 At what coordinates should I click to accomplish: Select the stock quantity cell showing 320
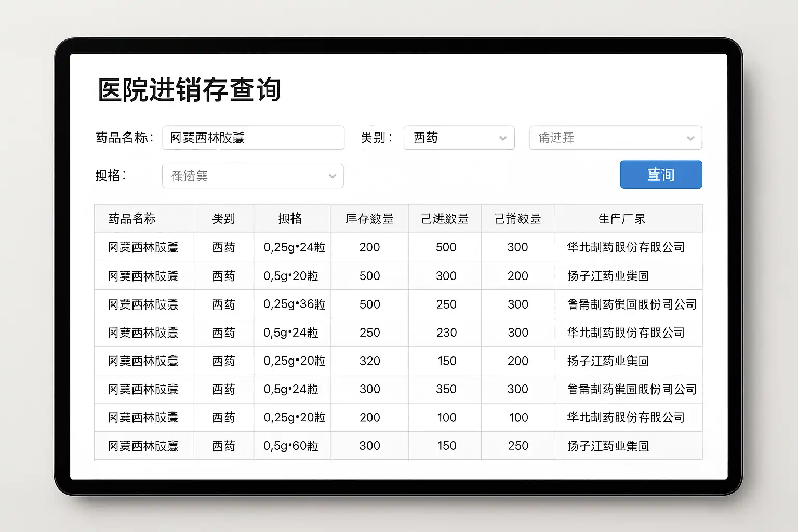point(369,361)
